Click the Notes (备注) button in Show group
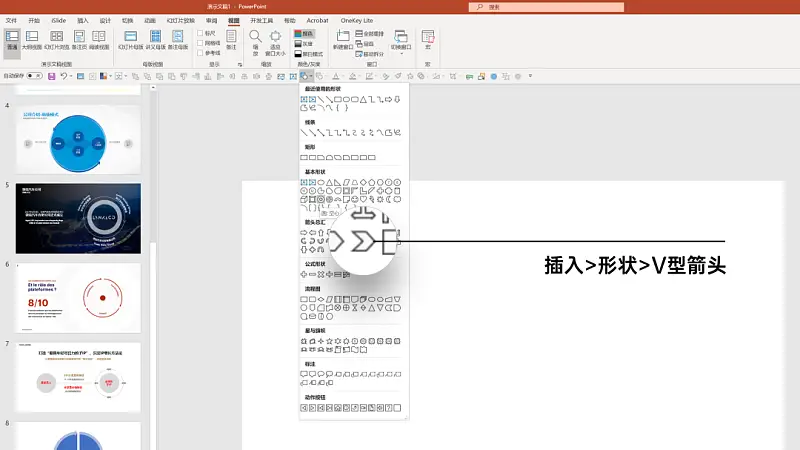Viewport: 800px width, 450px height. pyautogui.click(x=231, y=40)
